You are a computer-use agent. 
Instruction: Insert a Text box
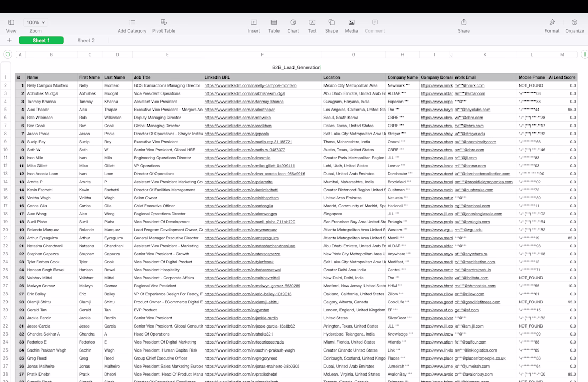(312, 26)
